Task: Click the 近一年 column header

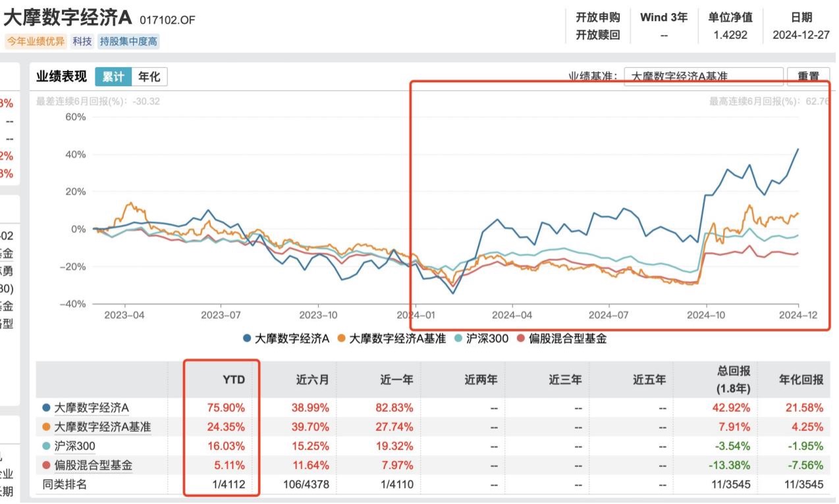Action: (396, 380)
